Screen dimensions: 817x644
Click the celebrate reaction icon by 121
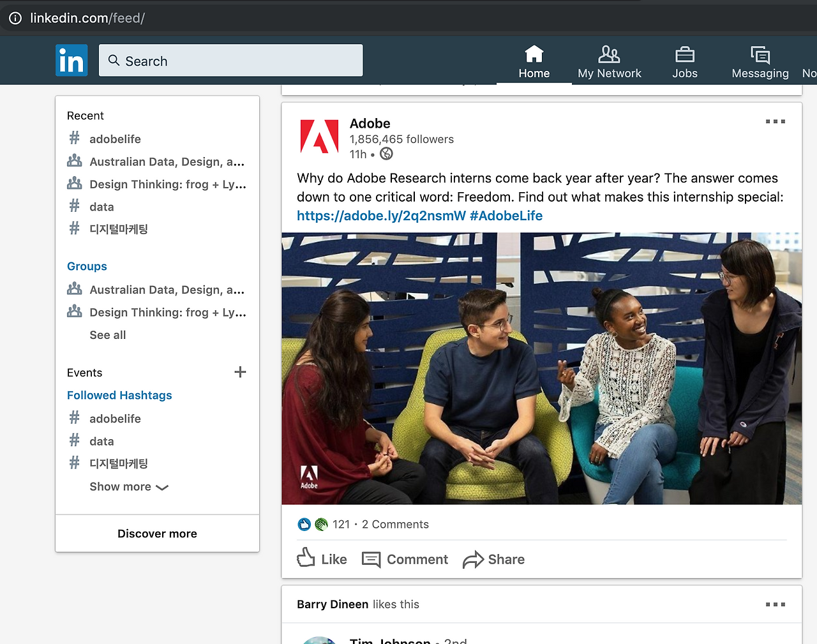[321, 524]
